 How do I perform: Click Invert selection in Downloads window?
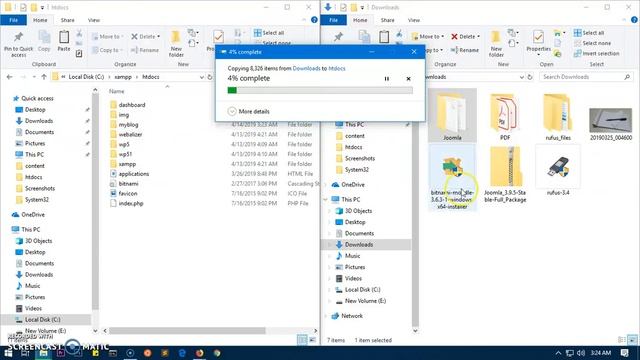(596, 53)
